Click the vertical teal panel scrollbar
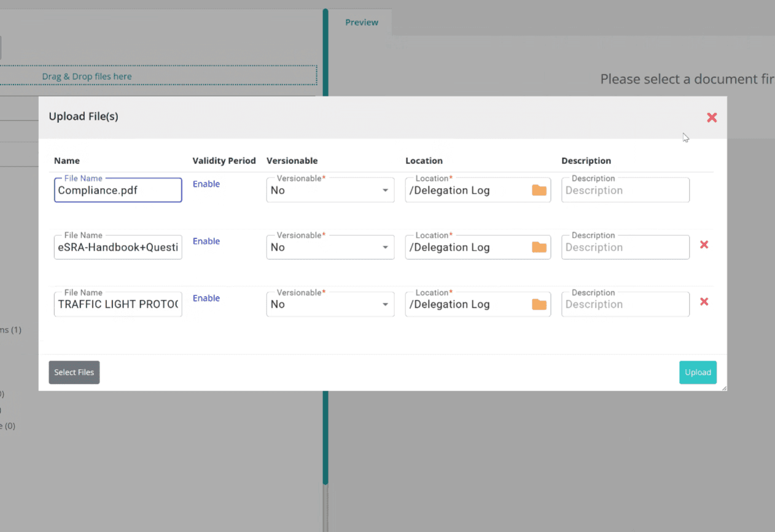Viewport: 775px width, 532px height. click(x=325, y=246)
